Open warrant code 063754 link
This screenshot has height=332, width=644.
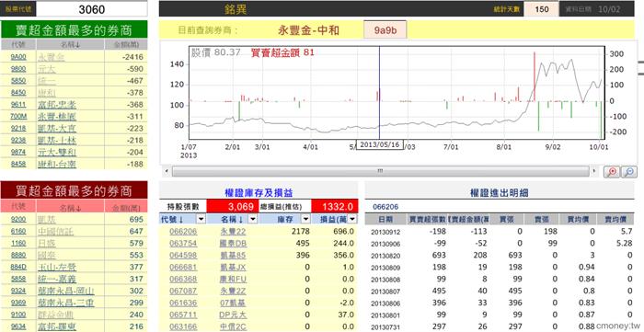tap(183, 244)
